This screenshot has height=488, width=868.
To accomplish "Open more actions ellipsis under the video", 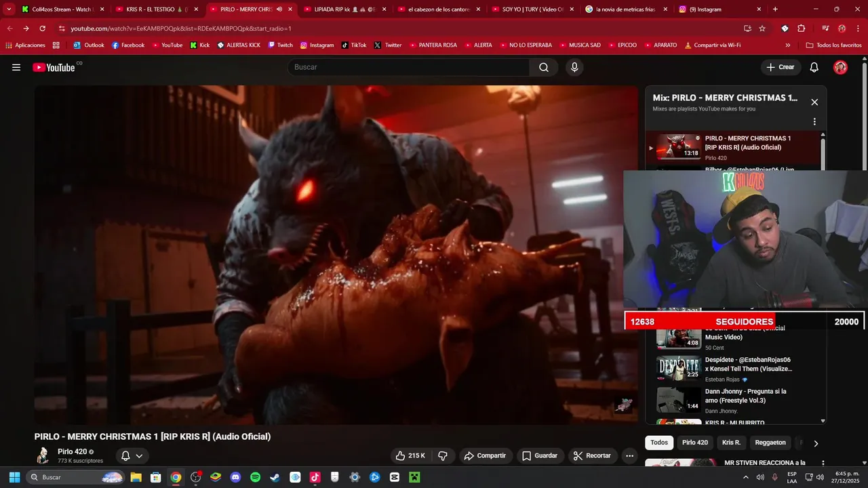I will tap(630, 455).
